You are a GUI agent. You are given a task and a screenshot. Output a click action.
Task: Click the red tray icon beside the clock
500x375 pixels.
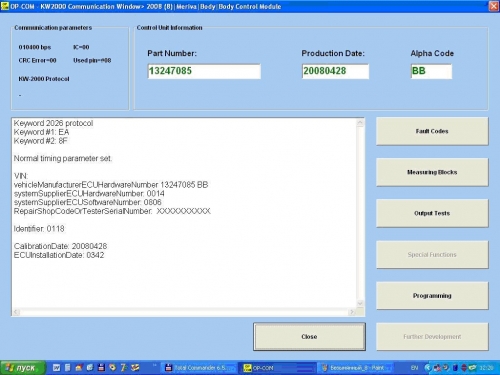[x=464, y=368]
